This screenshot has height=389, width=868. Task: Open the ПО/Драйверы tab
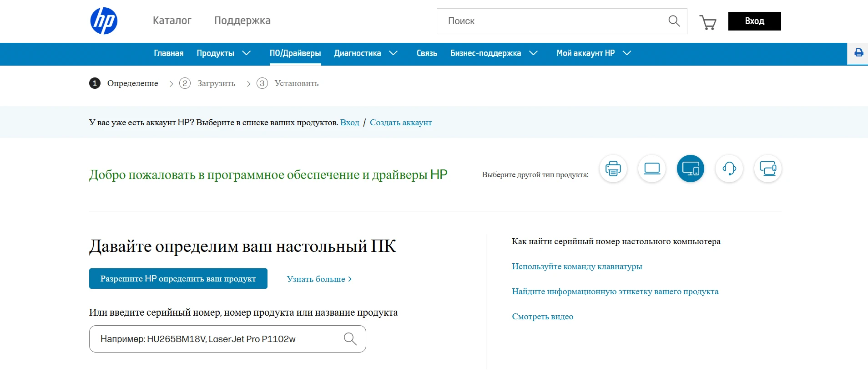[295, 53]
